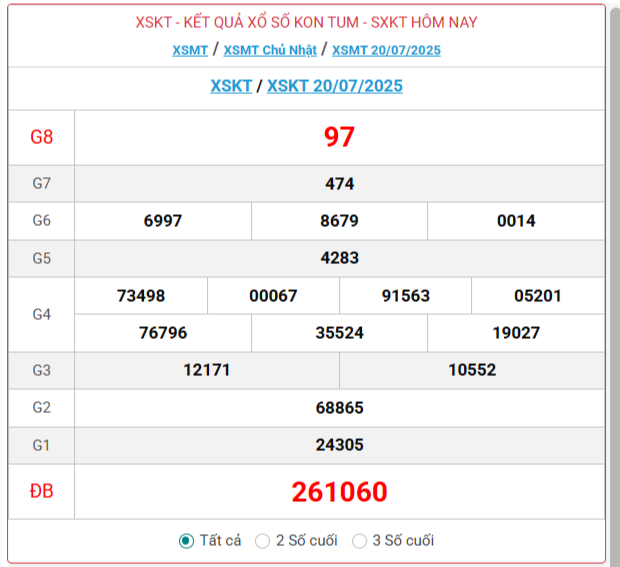The height and width of the screenshot is (567, 620).
Task: Click the G4 number 19027
Action: [516, 333]
